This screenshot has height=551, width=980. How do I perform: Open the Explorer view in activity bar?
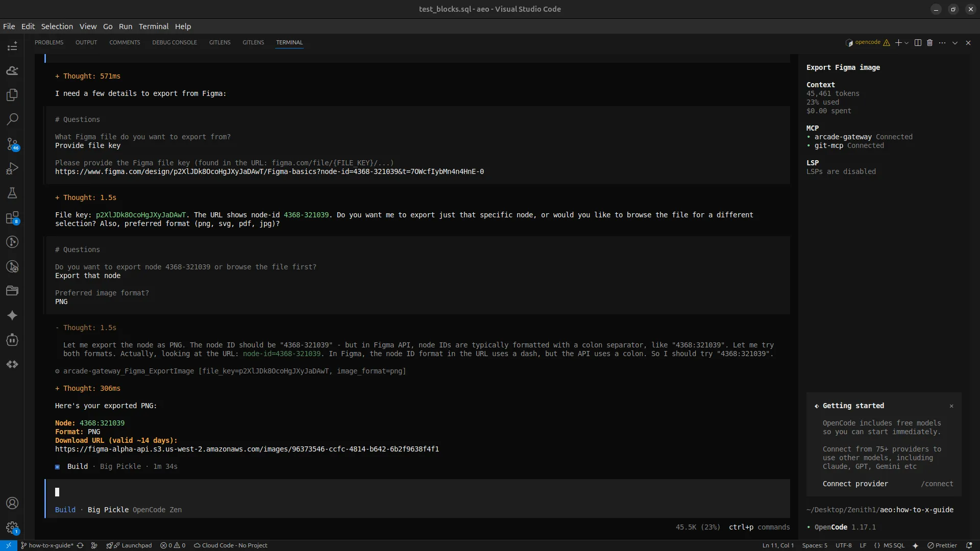(12, 95)
